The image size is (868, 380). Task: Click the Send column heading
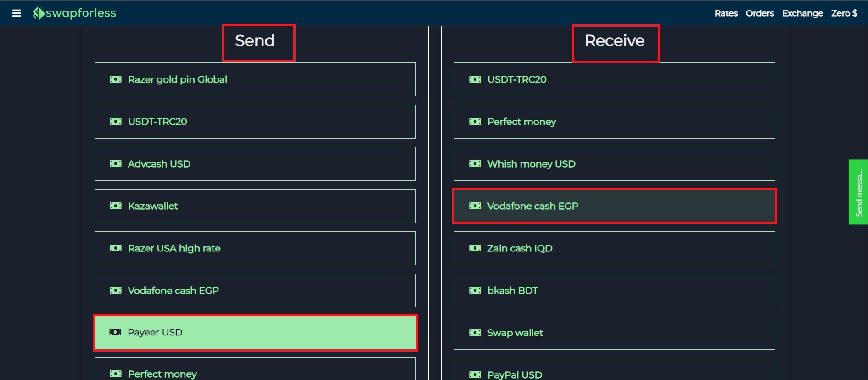[x=255, y=41]
